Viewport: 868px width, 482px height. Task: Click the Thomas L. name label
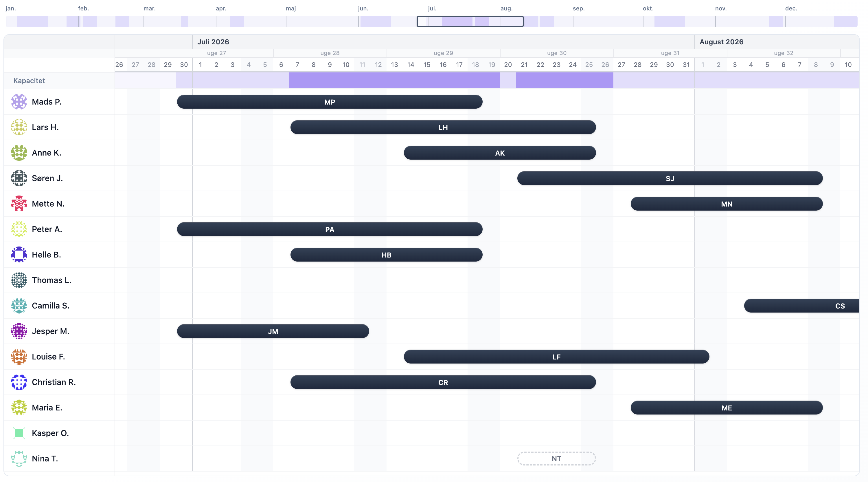pyautogui.click(x=52, y=280)
